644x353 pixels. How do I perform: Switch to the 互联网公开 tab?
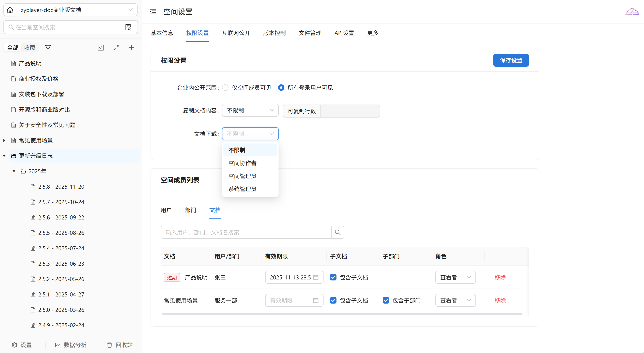click(236, 33)
